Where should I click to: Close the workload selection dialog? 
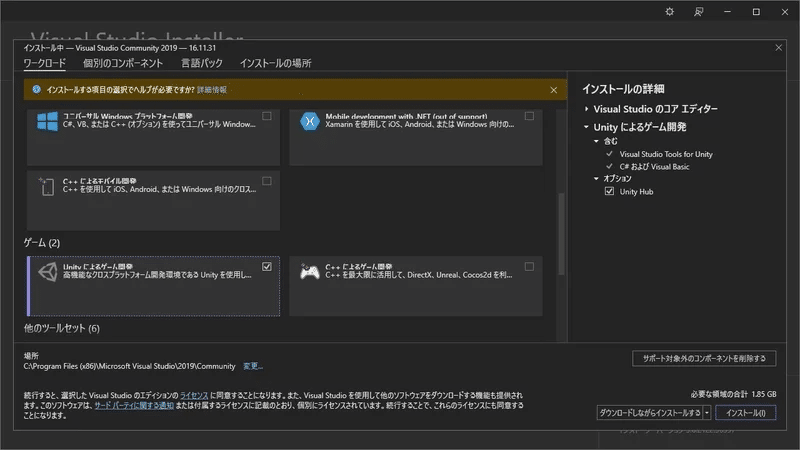click(779, 47)
